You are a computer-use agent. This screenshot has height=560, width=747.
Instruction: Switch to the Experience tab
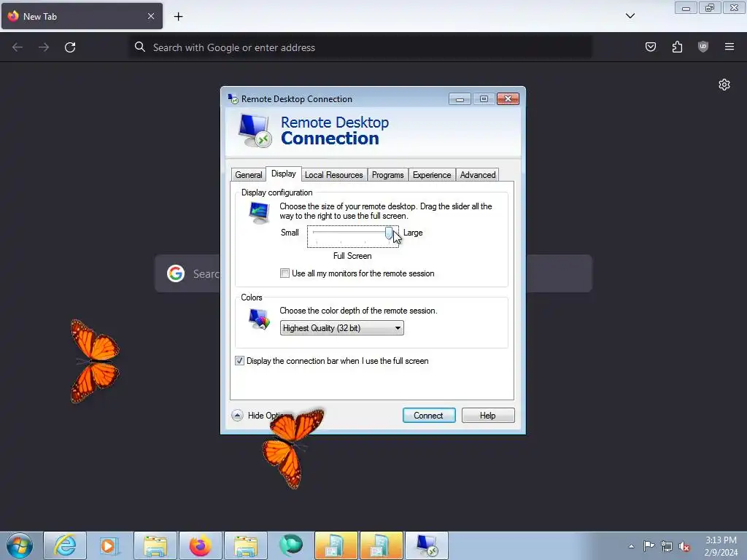click(432, 175)
